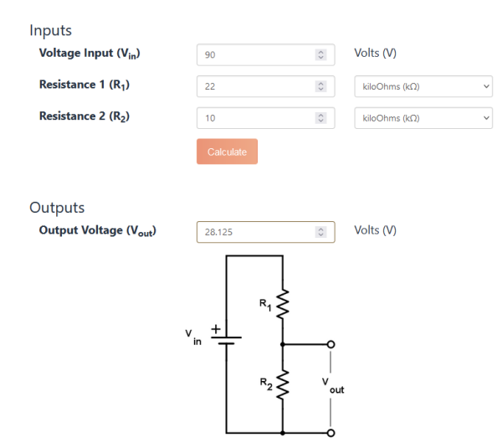The height and width of the screenshot is (448, 502).
Task: Decrease Voltage Input using the down arrow
Action: (320, 58)
